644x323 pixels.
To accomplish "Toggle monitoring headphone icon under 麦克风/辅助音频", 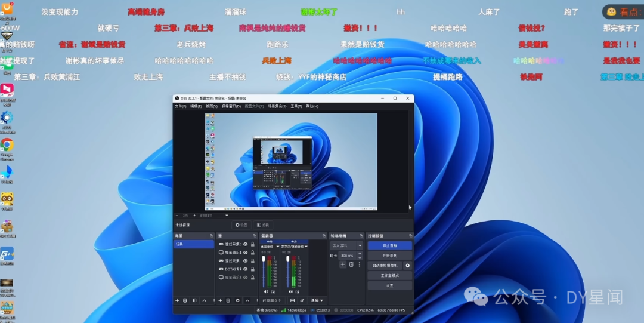I will click(x=298, y=292).
